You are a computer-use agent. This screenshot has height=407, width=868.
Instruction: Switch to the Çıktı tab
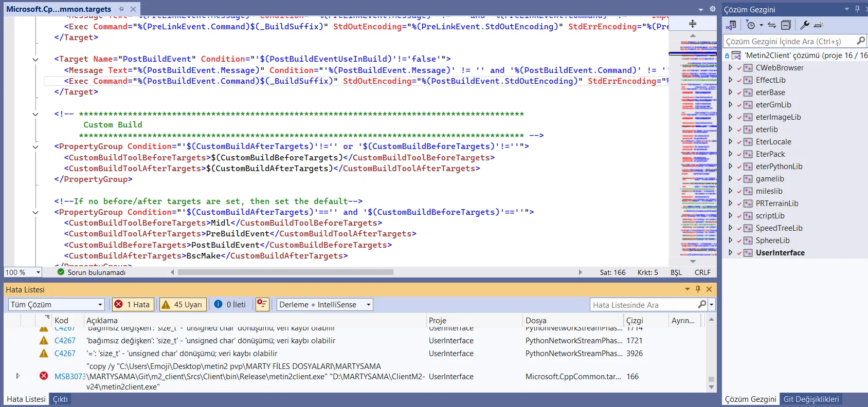coord(60,399)
